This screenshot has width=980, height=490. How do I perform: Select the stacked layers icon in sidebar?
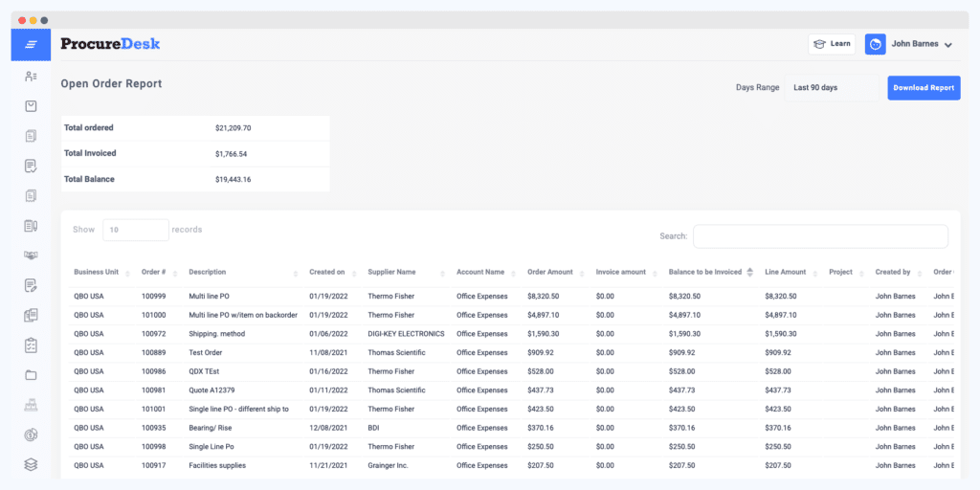click(x=31, y=465)
